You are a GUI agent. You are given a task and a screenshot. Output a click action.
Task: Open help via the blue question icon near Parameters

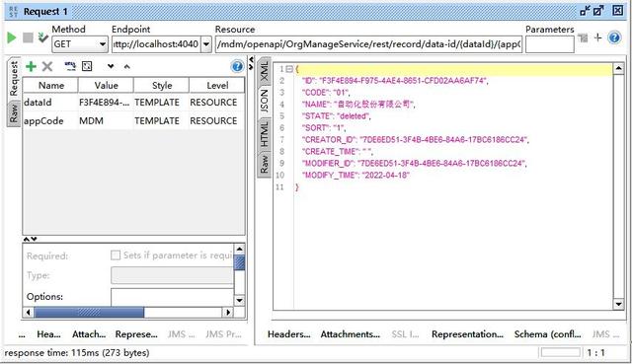tap(614, 37)
